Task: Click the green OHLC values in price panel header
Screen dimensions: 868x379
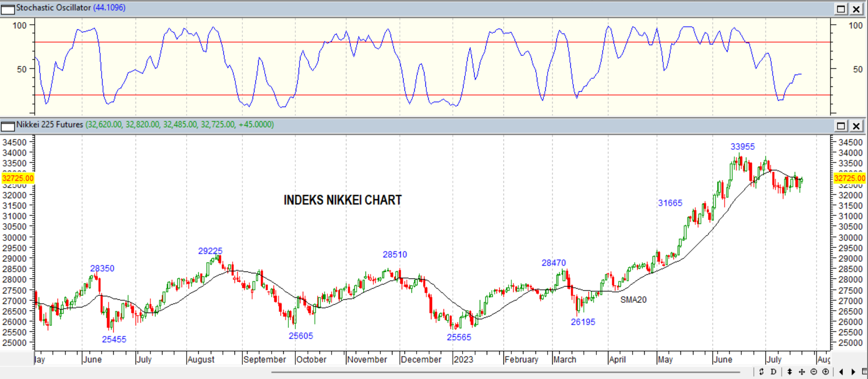Action: pyautogui.click(x=180, y=125)
